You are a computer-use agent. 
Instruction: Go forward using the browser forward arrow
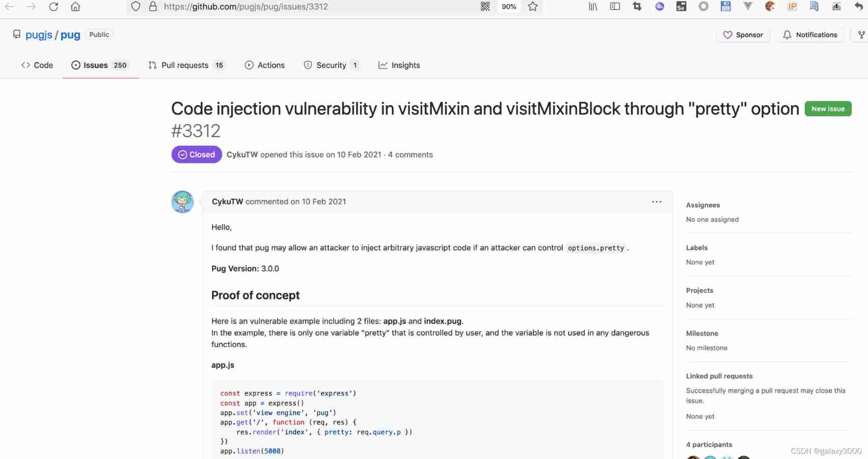[x=31, y=7]
